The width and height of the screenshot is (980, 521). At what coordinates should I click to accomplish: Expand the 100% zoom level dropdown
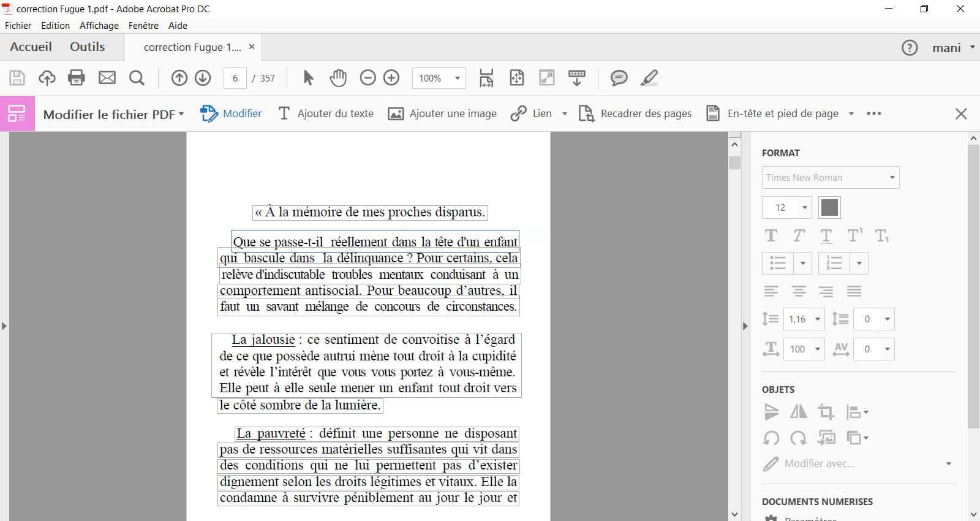coord(457,78)
